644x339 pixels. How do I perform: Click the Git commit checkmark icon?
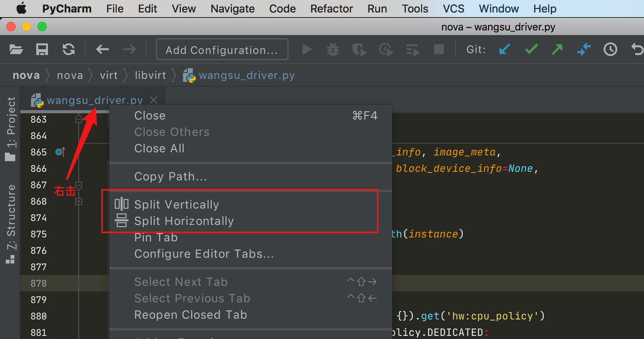531,49
